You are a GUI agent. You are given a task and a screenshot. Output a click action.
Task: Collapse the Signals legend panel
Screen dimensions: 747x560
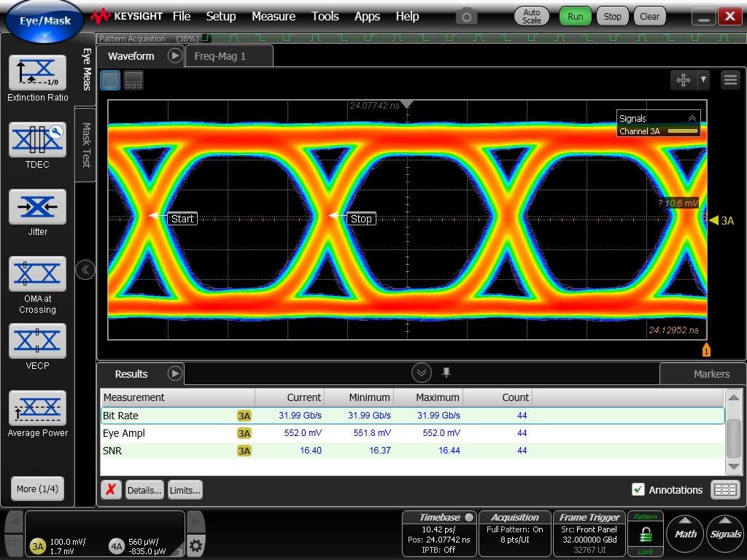coord(692,118)
